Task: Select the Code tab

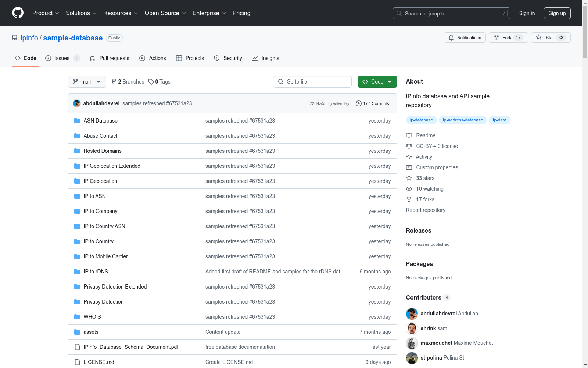Action: (26, 58)
